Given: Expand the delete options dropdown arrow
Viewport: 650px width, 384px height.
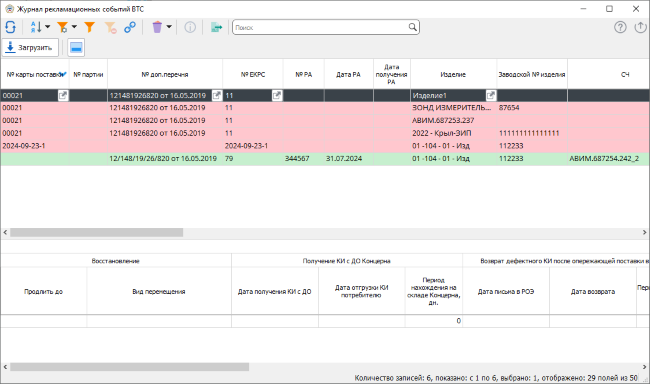Looking at the screenshot, I should click(x=169, y=27).
